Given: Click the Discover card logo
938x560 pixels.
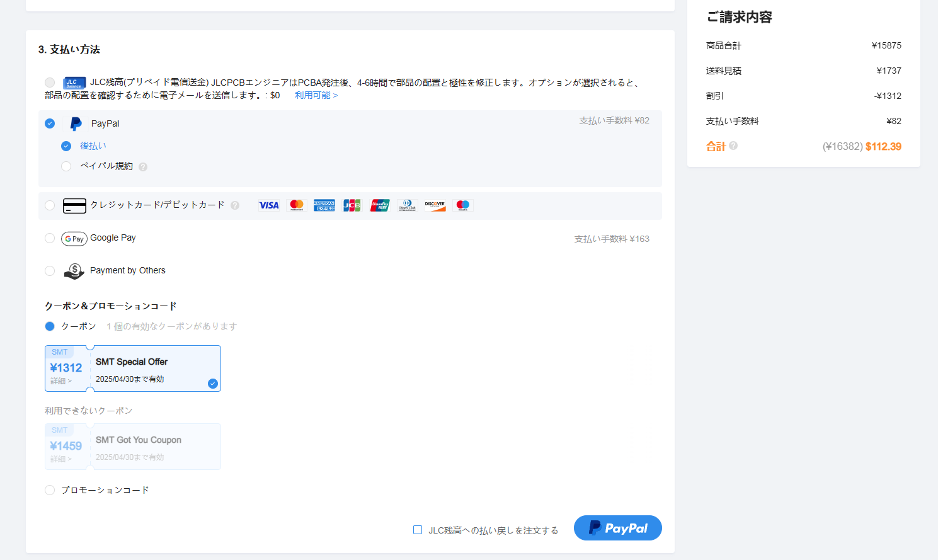Looking at the screenshot, I should coord(435,205).
